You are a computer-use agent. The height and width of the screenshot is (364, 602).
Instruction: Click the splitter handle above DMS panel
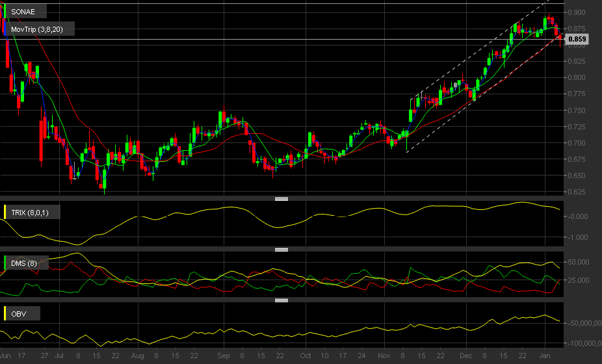(281, 250)
